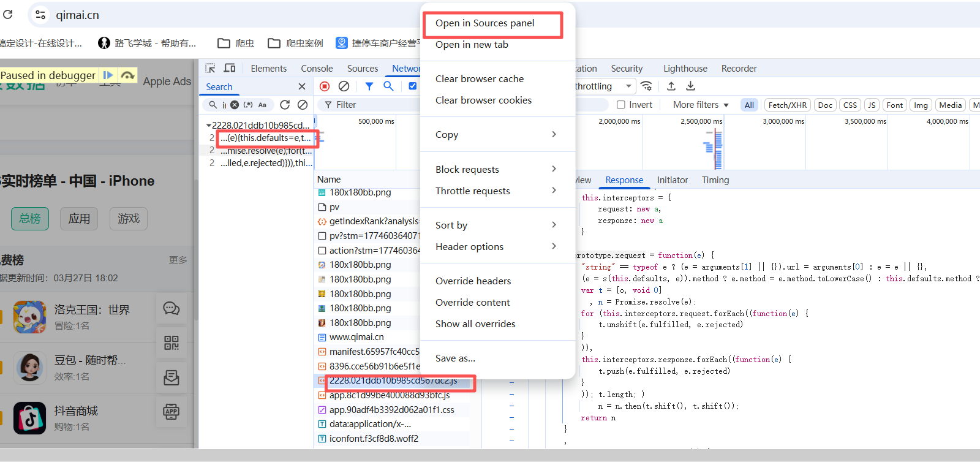Open the APP printer-style sidebar icon
The image size is (980, 462).
click(171, 411)
